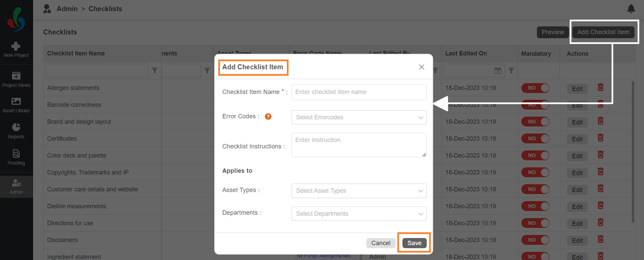Click the Error Codes help question icon
644x260 pixels.
[268, 117]
